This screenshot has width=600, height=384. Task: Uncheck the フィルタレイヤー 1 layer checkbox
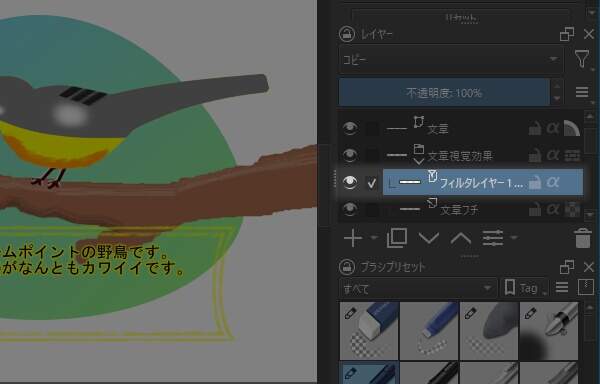(372, 183)
